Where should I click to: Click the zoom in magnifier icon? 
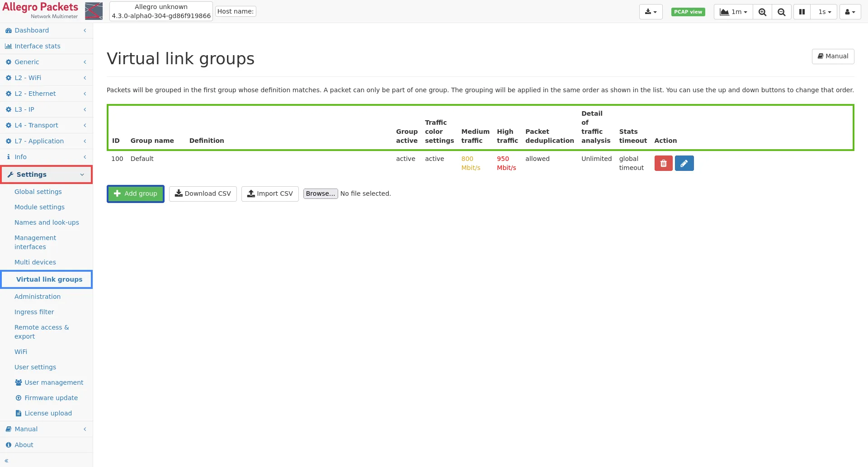(x=762, y=12)
